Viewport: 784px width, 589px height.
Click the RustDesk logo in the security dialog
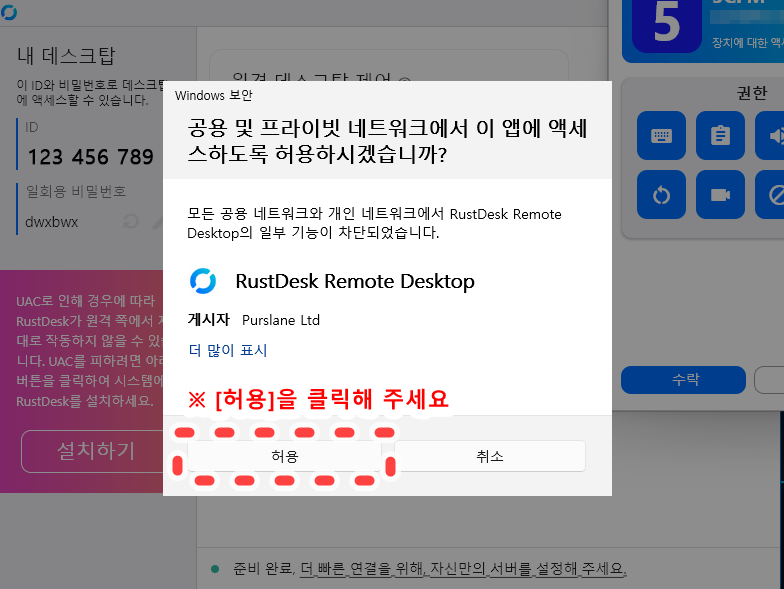pyautogui.click(x=203, y=281)
